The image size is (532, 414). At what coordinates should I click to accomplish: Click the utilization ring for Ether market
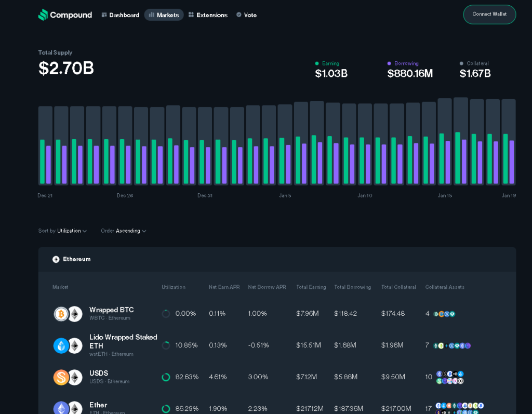pyautogui.click(x=166, y=408)
